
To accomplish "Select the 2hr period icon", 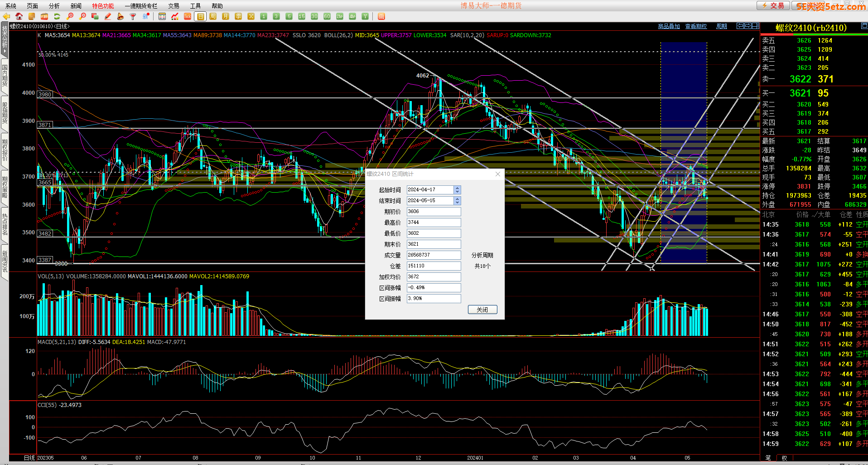I will pos(340,16).
